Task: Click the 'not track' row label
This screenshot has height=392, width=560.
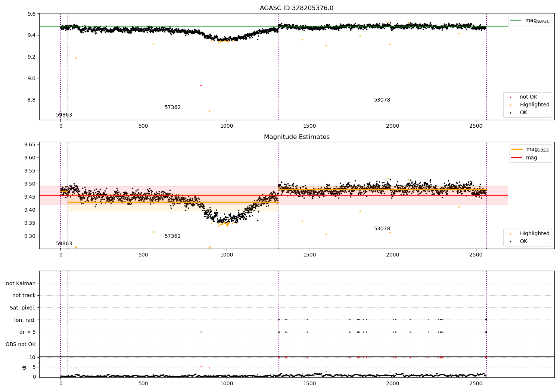Action: click(x=24, y=296)
